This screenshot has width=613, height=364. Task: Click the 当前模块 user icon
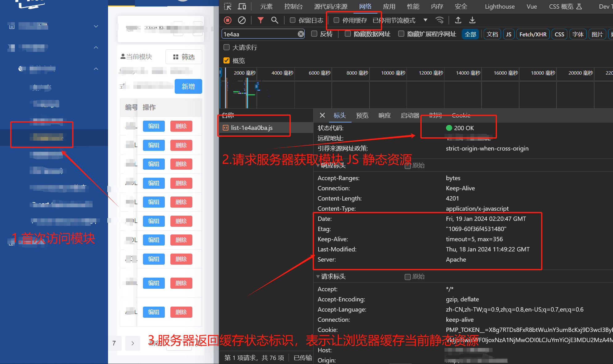coord(123,56)
